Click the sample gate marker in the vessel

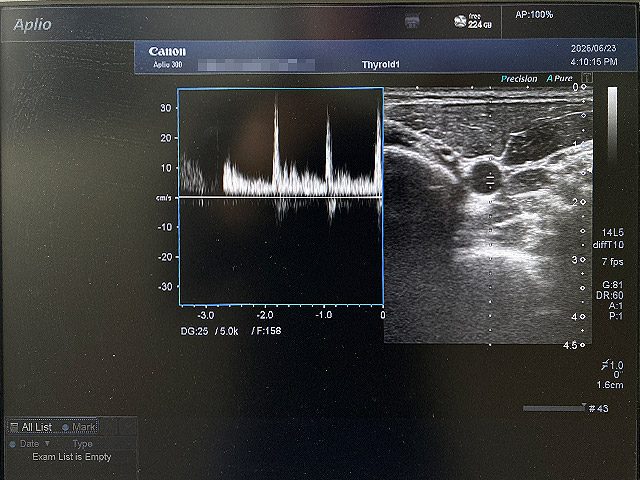pos(490,179)
